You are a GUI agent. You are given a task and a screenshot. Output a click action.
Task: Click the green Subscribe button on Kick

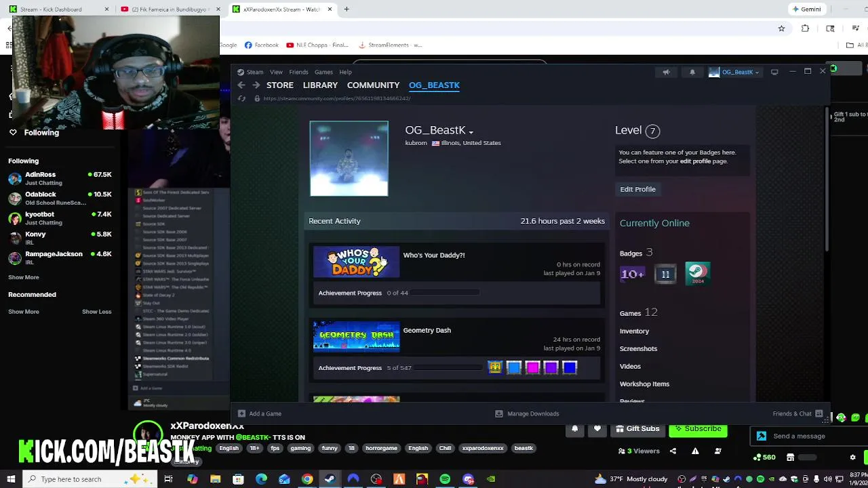coord(698,429)
